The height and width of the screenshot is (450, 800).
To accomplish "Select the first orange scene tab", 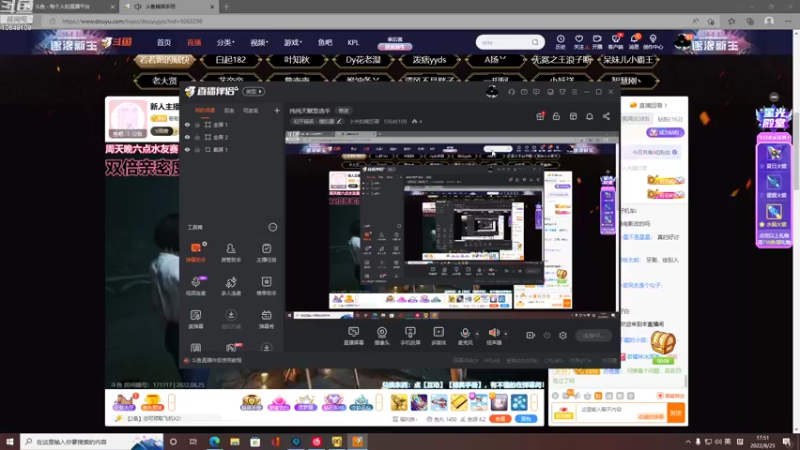I will click(x=205, y=110).
